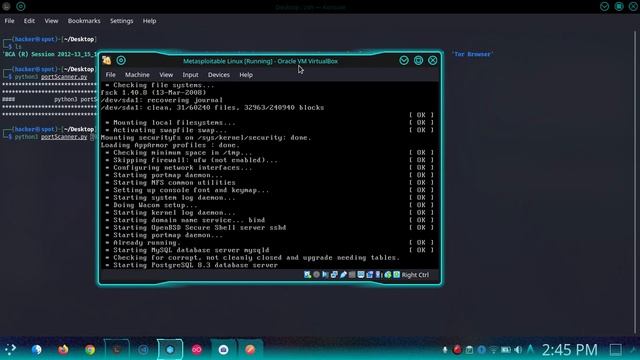Open the Machine menu in VirtualBox
Screen dimensions: 640x360
(137, 75)
